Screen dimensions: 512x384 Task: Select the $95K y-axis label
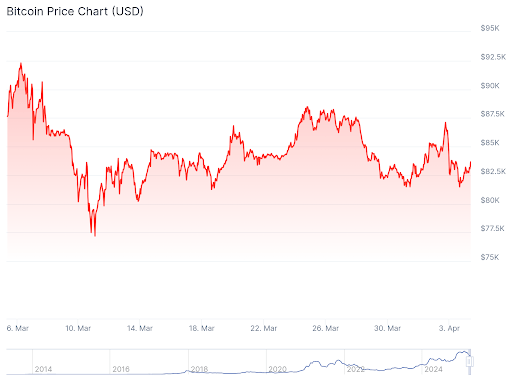click(x=490, y=28)
